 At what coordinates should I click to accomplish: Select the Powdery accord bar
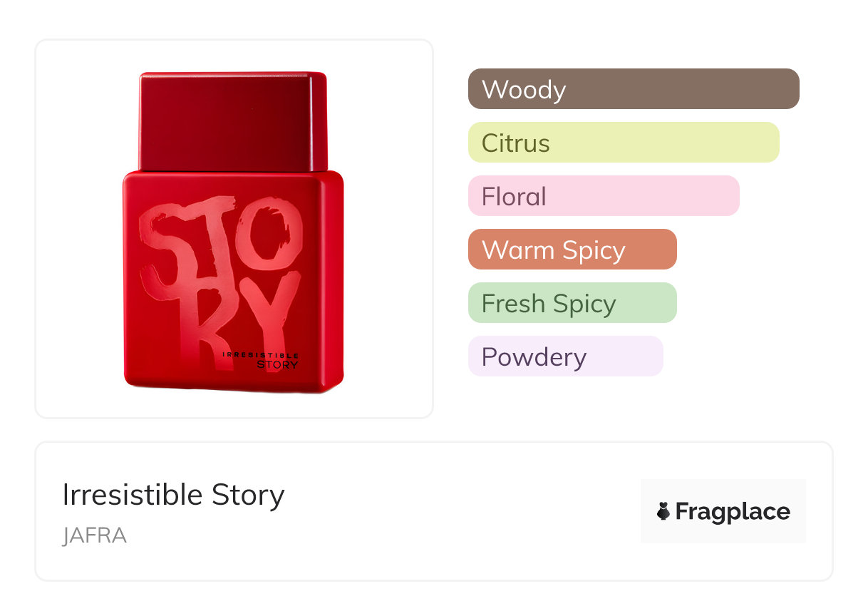[x=565, y=356]
